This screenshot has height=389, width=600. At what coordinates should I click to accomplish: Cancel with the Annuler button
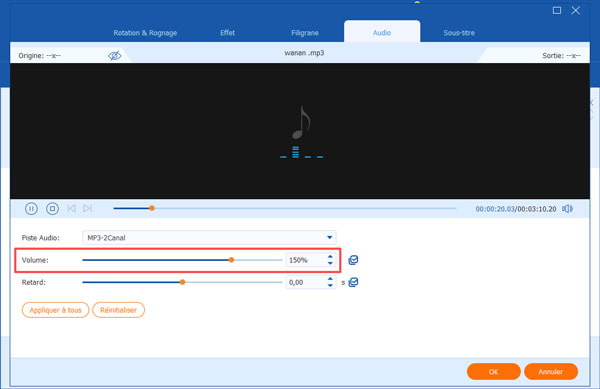tap(551, 371)
